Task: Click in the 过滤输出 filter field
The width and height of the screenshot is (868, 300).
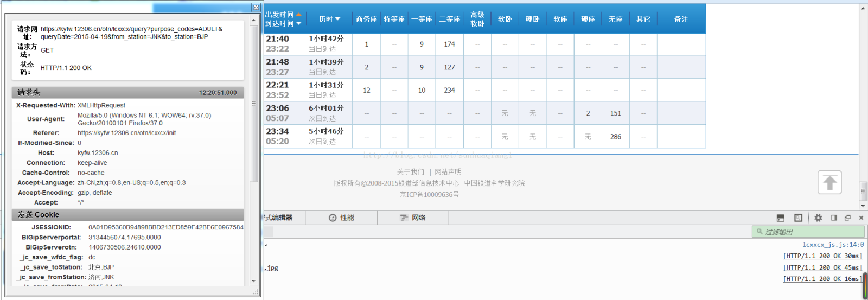Action: [808, 232]
